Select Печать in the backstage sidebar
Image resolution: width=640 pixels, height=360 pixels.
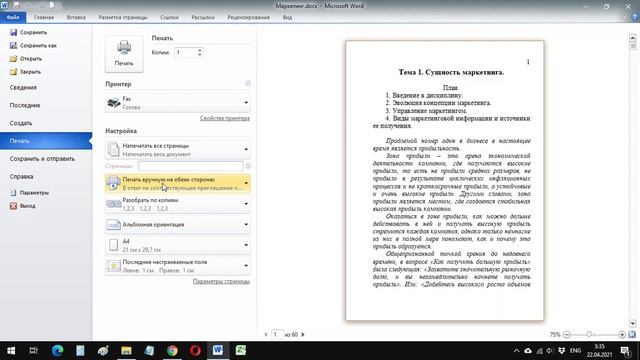pos(46,141)
